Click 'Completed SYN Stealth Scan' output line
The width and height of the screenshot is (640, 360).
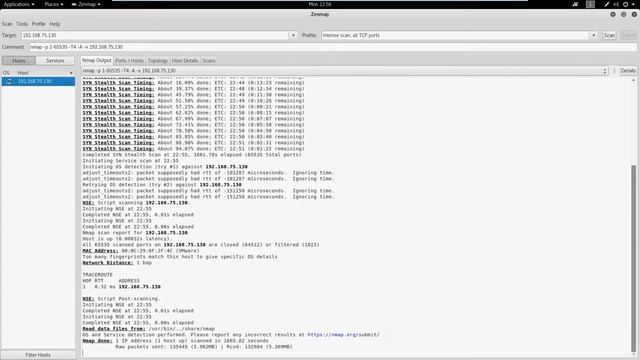(x=192, y=155)
